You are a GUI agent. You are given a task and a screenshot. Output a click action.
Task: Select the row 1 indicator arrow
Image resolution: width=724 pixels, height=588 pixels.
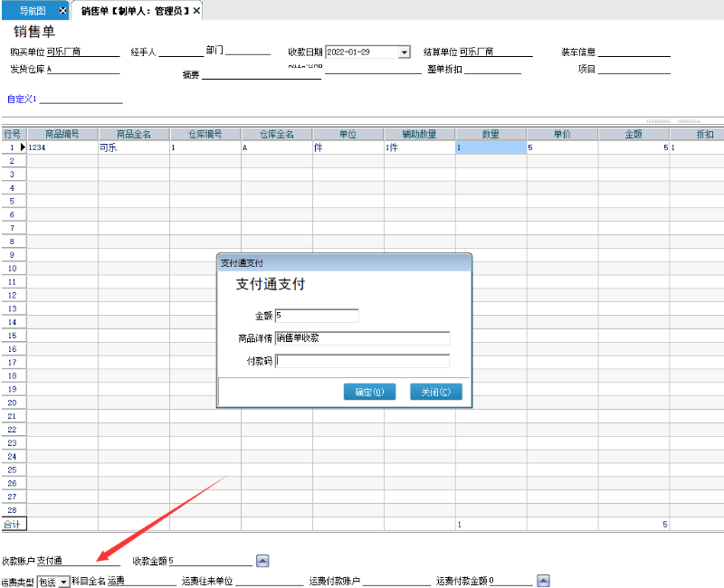pos(23,147)
